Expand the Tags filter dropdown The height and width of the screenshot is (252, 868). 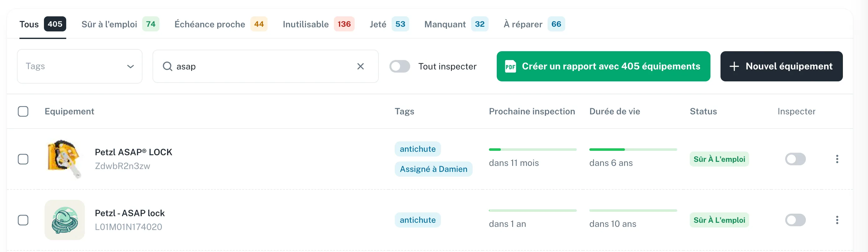79,67
